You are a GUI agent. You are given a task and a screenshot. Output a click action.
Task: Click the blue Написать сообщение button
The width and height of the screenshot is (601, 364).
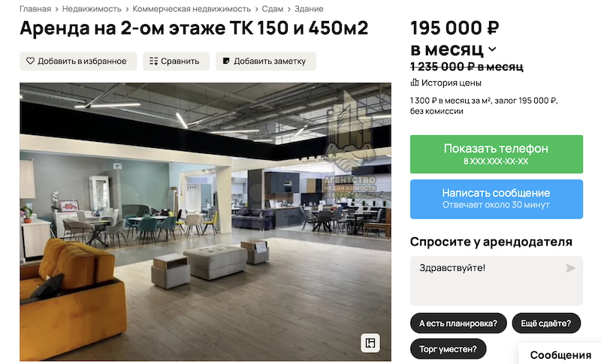coord(497,199)
